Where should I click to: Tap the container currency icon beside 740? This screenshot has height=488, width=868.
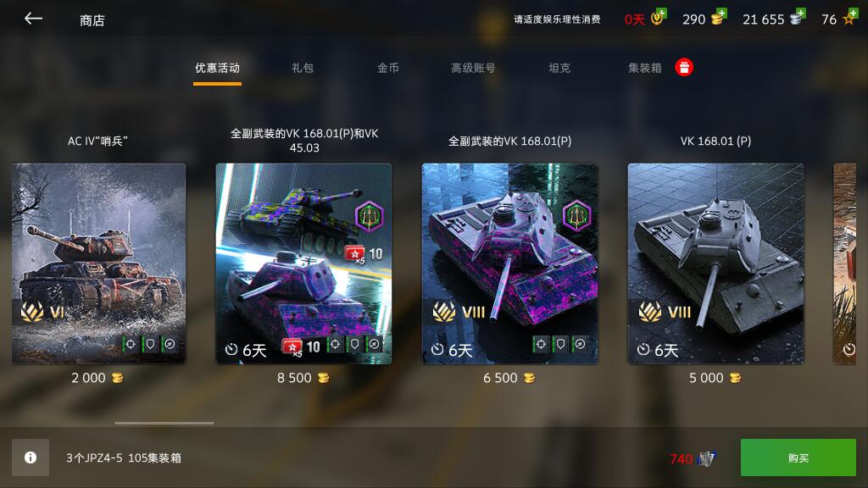tap(707, 458)
